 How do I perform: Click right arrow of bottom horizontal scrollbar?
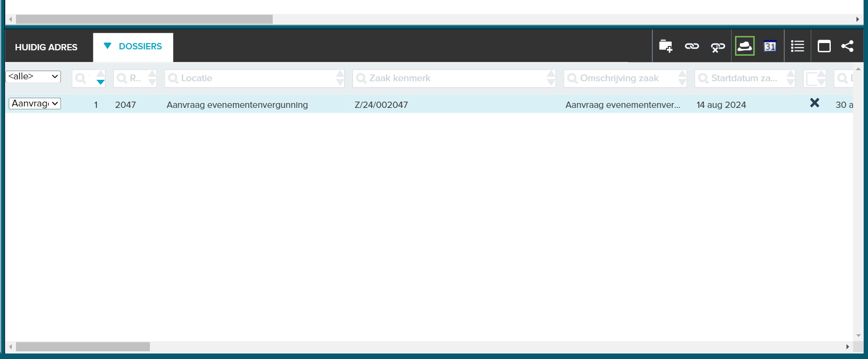point(847,347)
